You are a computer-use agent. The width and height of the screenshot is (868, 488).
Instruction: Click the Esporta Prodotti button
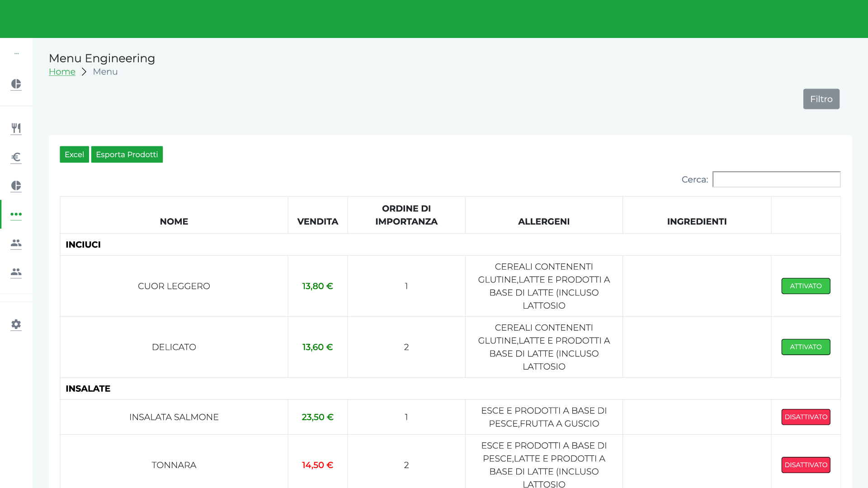click(127, 155)
